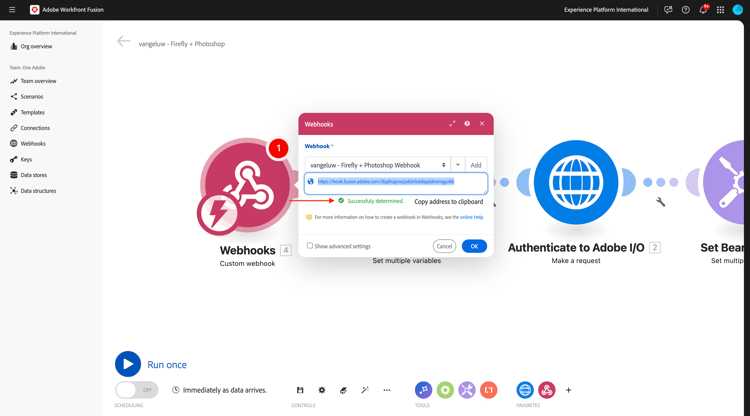Click the notes icon in controls
Viewport: 750px width, 416px height.
[343, 390]
